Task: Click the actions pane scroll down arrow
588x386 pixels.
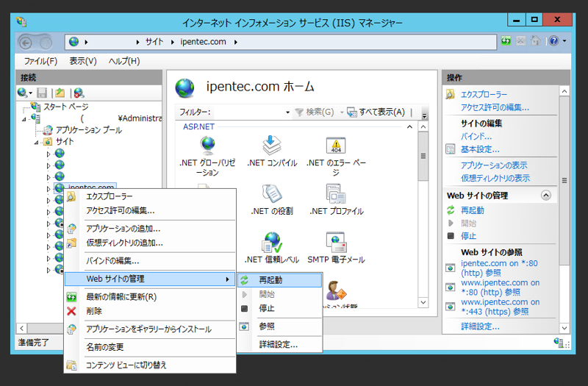Action: (x=564, y=328)
